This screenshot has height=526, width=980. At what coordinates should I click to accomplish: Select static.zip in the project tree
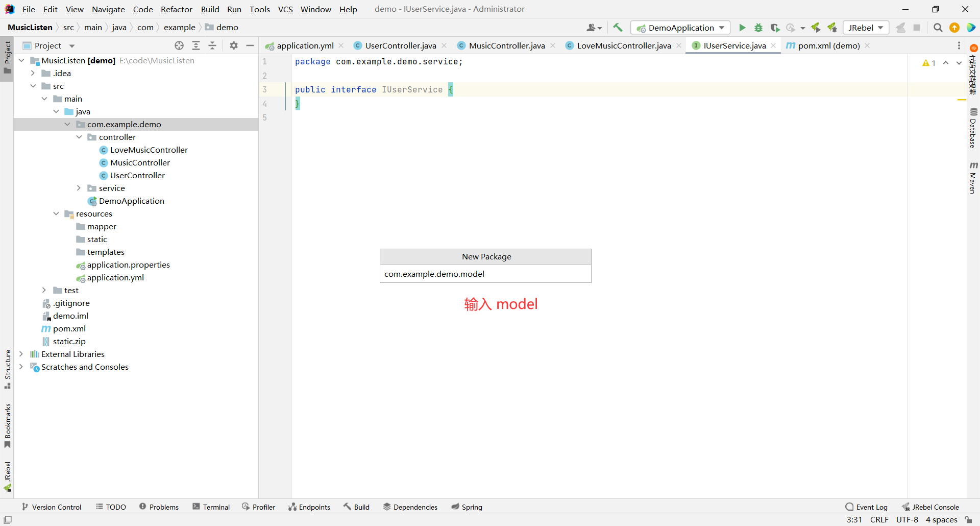[69, 341]
